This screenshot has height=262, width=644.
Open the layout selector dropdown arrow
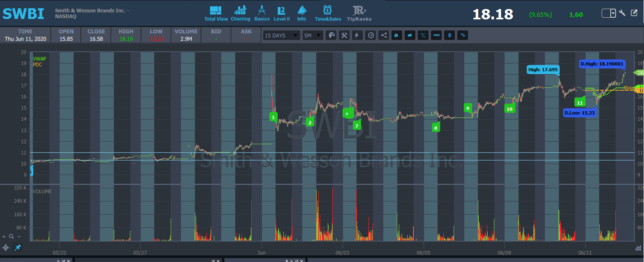[x=613, y=13]
